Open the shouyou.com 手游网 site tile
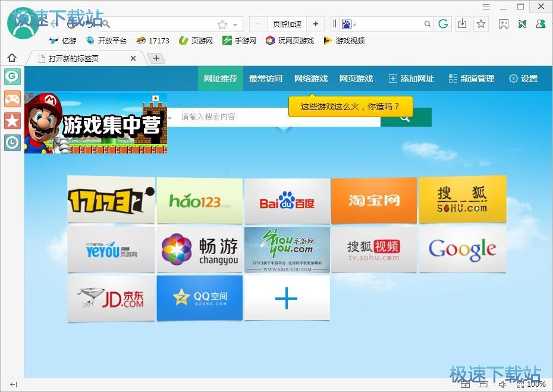Image resolution: width=553 pixels, height=392 pixels. 287,249
